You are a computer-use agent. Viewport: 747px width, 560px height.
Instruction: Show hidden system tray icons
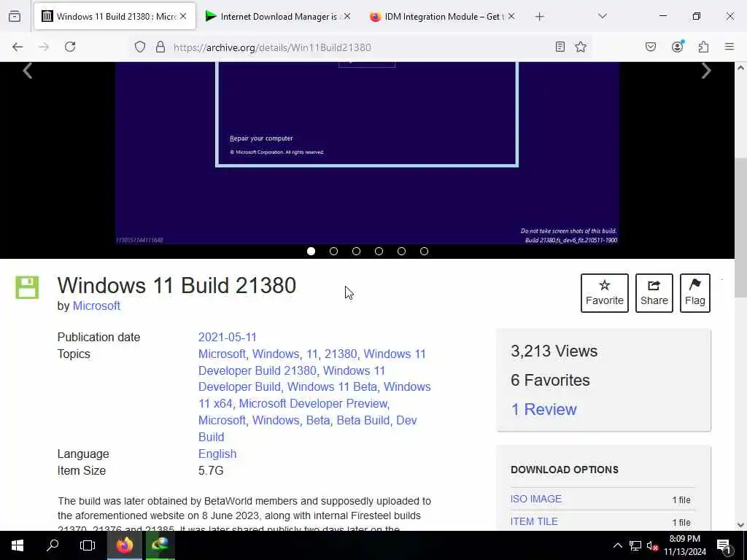point(617,545)
